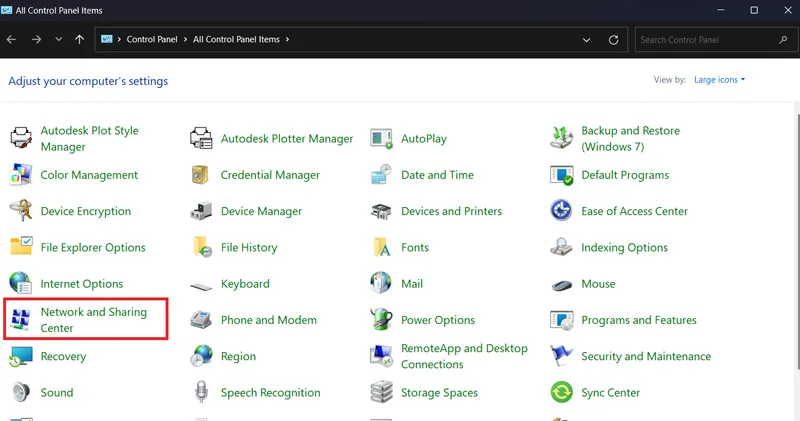The height and width of the screenshot is (421, 800).
Task: Open the Fonts folder icon
Action: [x=381, y=247]
